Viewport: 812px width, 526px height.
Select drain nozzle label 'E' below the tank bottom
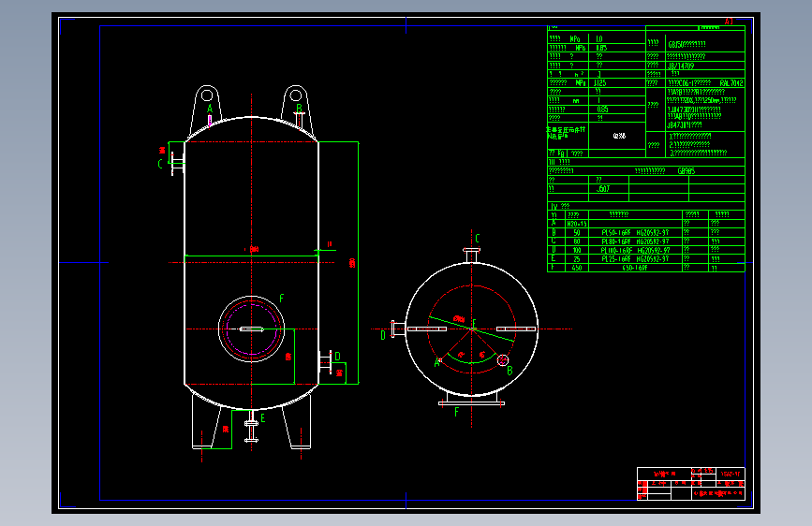point(262,417)
